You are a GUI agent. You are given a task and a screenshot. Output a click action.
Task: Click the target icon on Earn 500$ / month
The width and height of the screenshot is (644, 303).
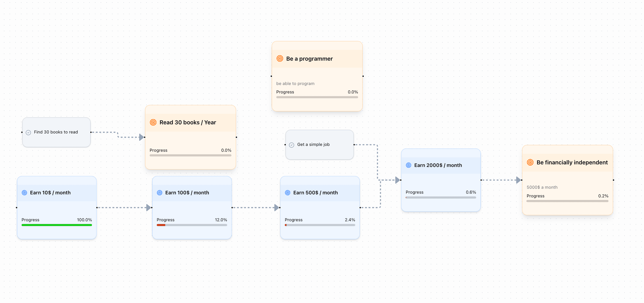coord(287,192)
